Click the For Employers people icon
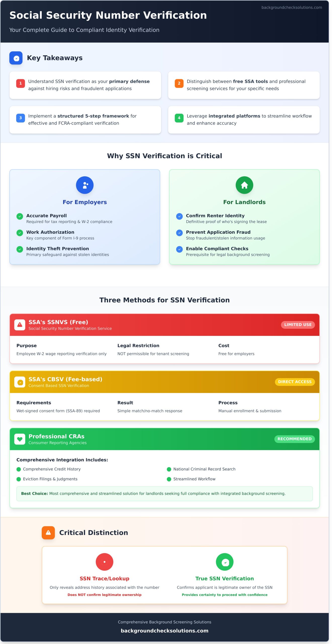 tap(85, 185)
